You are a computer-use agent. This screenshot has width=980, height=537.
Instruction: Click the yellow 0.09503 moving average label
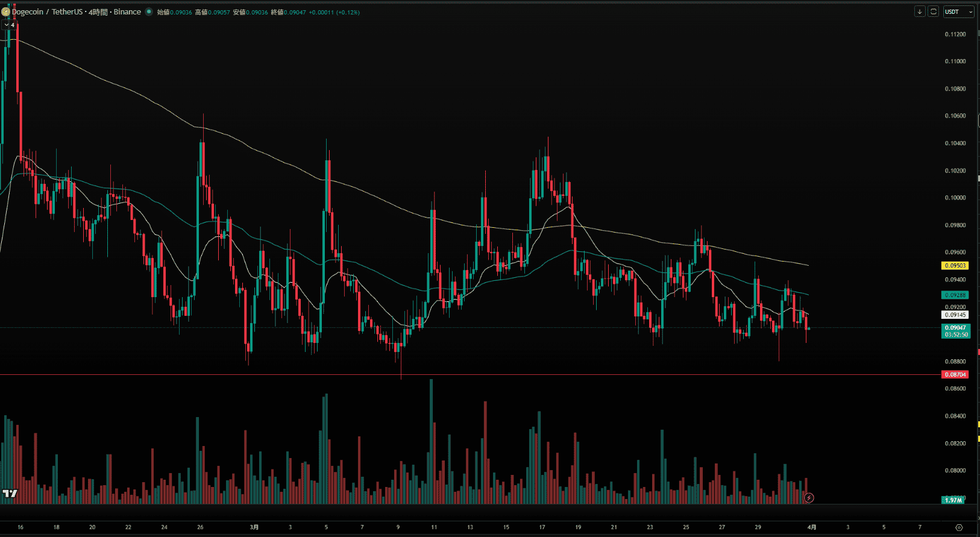tap(955, 265)
